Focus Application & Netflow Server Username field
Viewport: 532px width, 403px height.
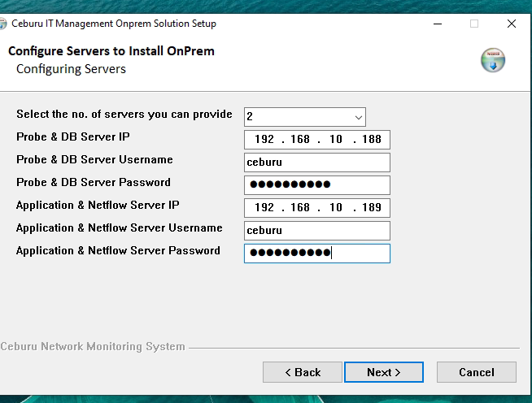coord(317,231)
